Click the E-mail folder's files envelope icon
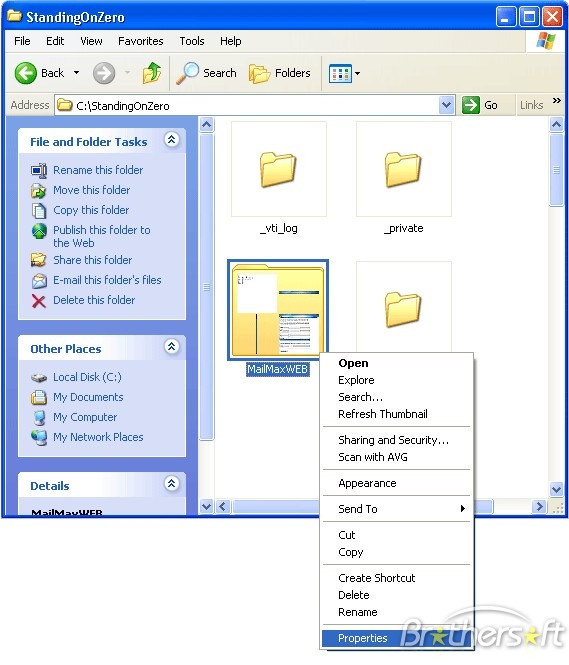Viewport: 569px width, 665px height. [x=39, y=280]
